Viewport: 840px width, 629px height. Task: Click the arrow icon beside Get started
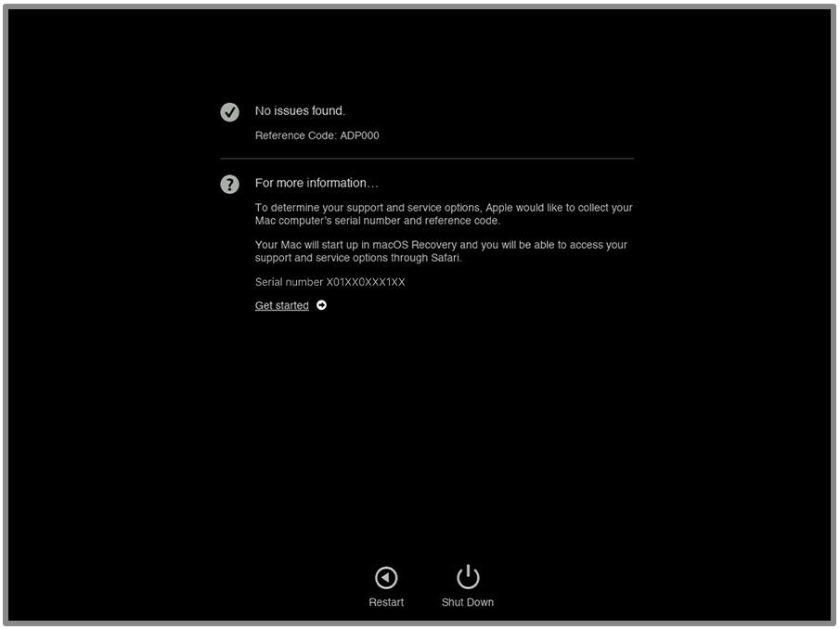point(321,305)
